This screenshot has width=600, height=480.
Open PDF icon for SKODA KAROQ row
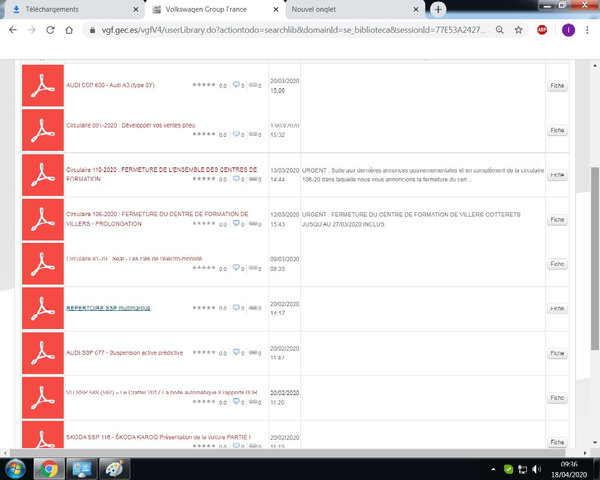coord(43,434)
